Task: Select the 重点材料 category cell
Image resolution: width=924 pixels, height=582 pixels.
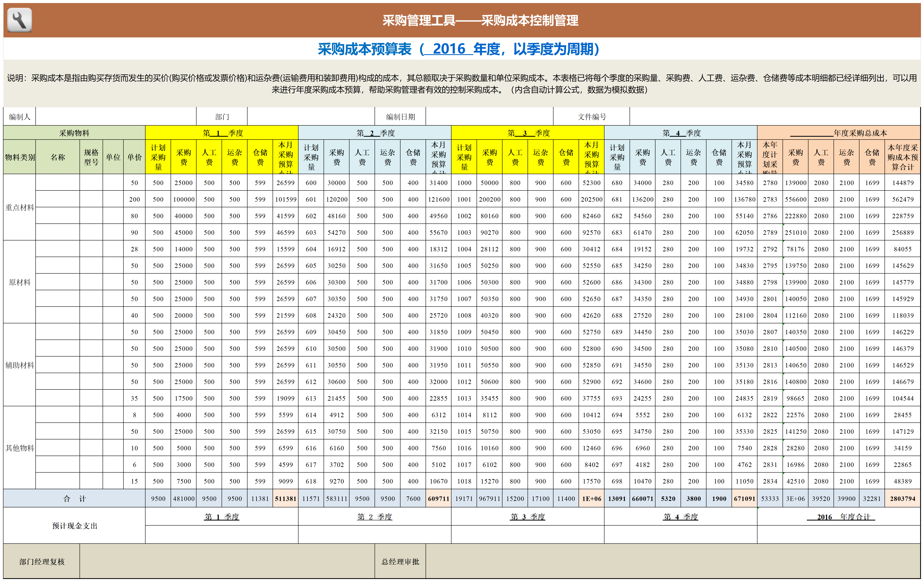Action: click(20, 207)
